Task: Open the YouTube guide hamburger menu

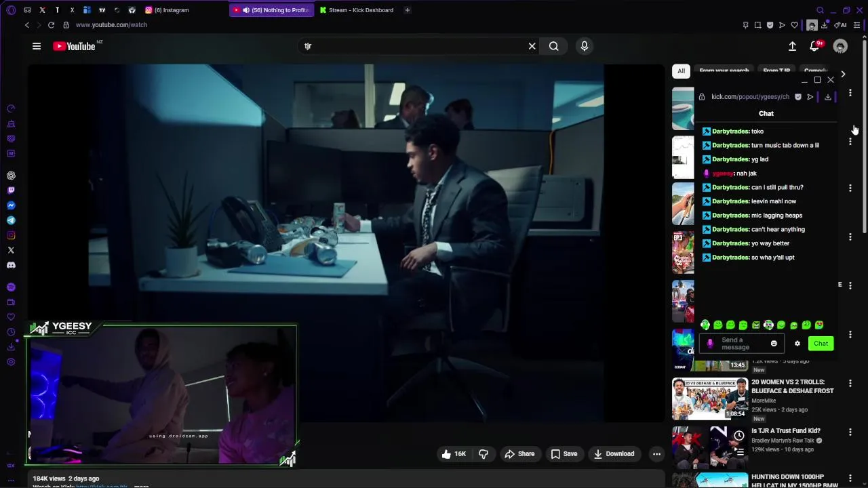Action: (x=37, y=46)
